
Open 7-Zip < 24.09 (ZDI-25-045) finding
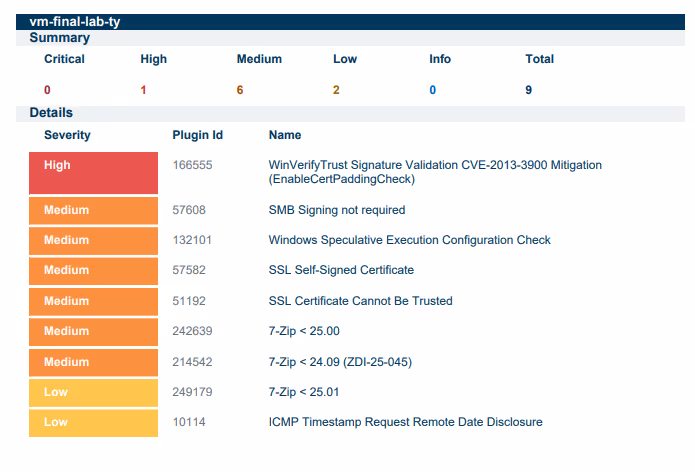point(340,362)
